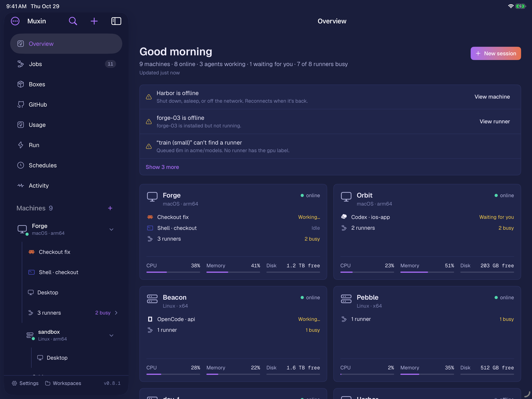Collapse the Forge machine in sidebar
Viewport: 532px width, 399px height.
click(x=111, y=230)
